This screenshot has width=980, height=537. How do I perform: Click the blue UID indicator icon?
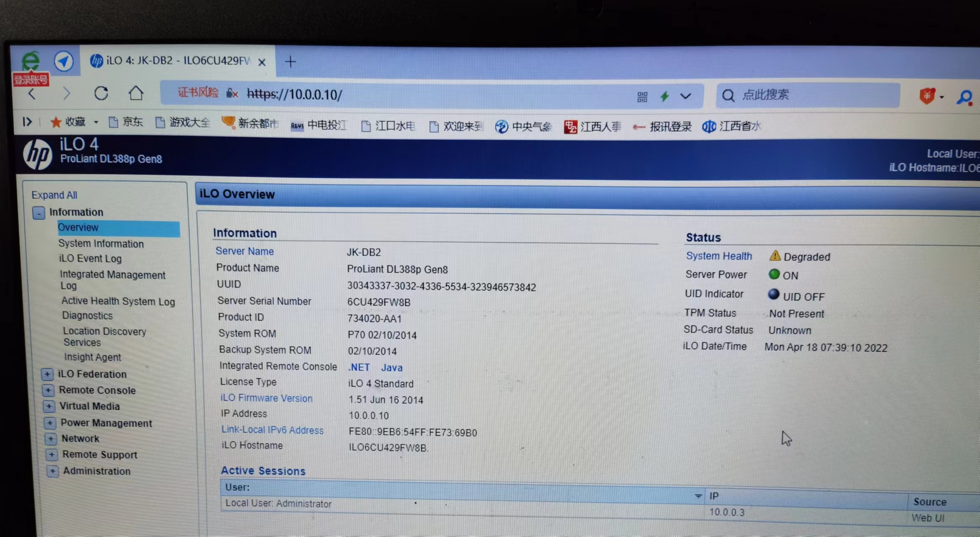click(x=773, y=294)
